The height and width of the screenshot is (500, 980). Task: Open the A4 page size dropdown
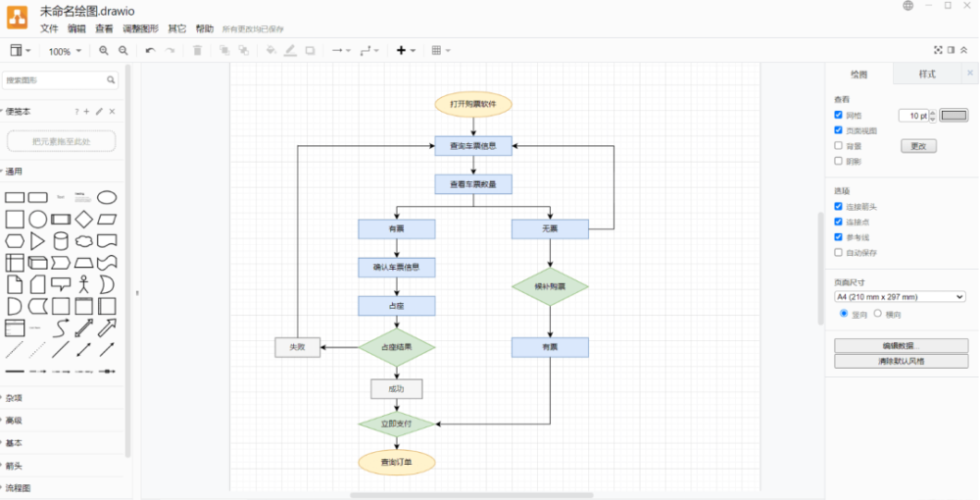[x=900, y=297]
